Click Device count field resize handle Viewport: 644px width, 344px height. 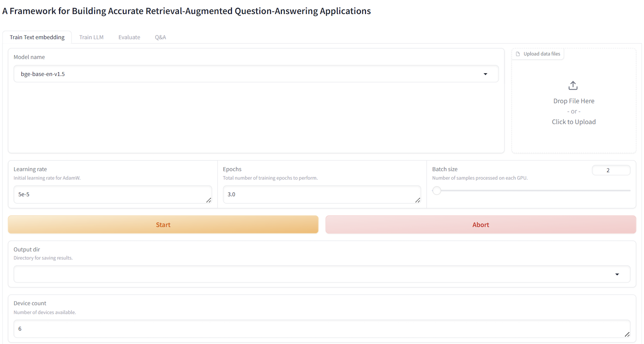627,334
